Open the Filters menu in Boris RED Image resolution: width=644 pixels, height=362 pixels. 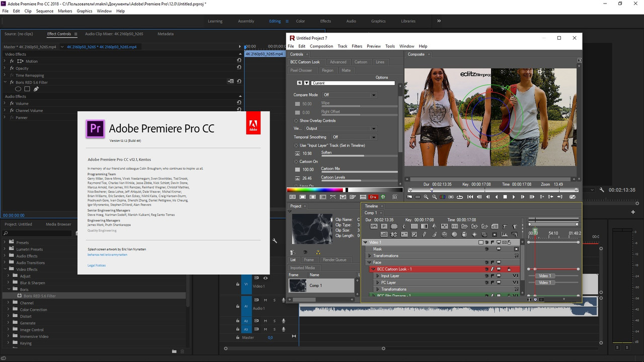[357, 46]
